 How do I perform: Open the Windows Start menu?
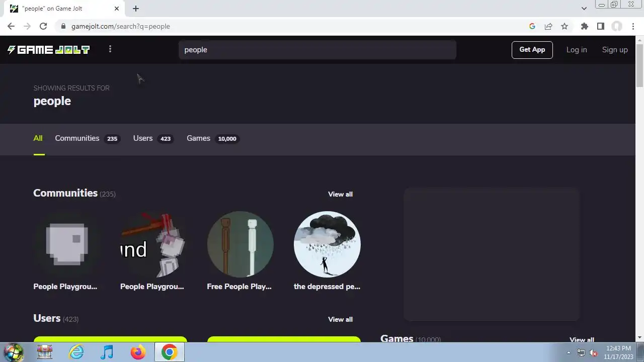click(14, 352)
